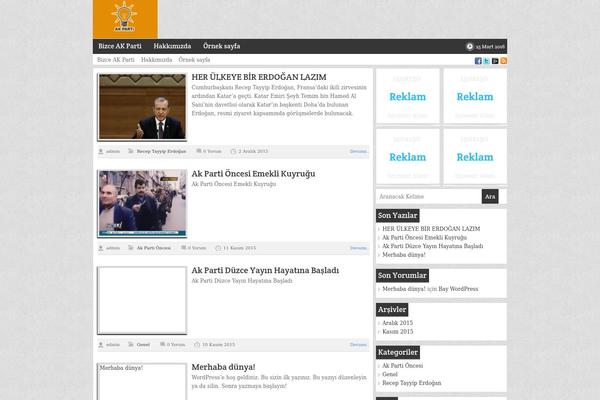The width and height of the screenshot is (600, 400).
Task: Click author icon in Erdoğan post meta
Action: 101,152
